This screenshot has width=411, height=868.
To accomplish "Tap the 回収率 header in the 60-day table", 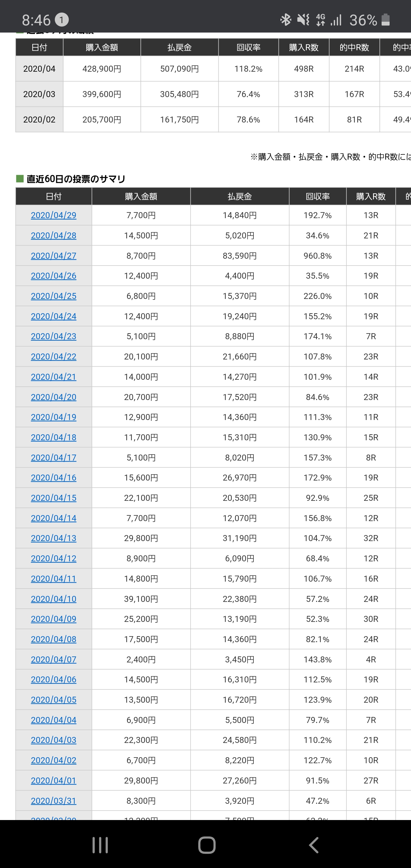I will tap(317, 196).
